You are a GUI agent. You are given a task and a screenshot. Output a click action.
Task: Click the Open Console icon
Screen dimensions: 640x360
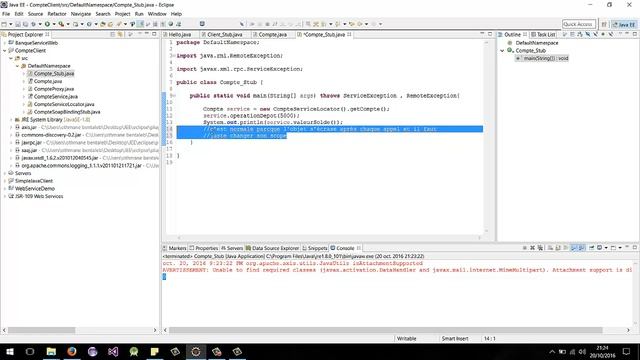click(x=613, y=248)
